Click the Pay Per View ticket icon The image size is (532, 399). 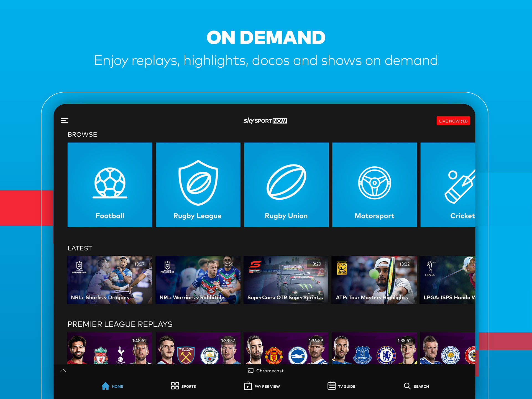(248, 386)
